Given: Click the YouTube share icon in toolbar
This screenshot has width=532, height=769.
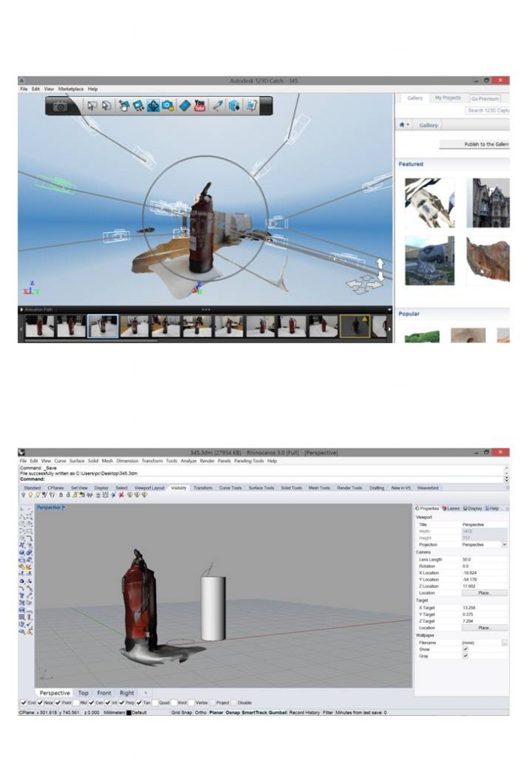Looking at the screenshot, I should pyautogui.click(x=200, y=106).
